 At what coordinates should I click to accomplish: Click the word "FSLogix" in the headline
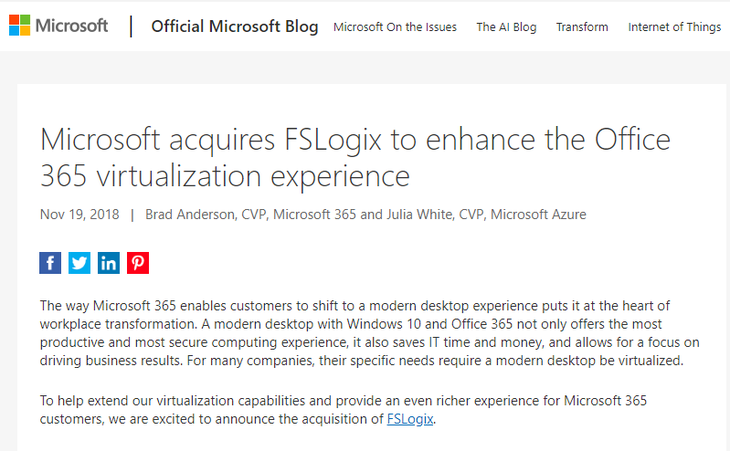pos(332,140)
